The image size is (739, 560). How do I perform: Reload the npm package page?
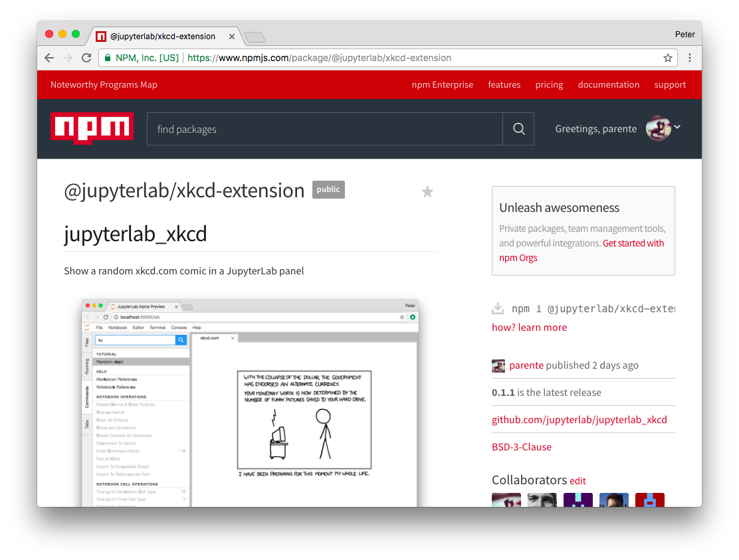click(x=86, y=58)
